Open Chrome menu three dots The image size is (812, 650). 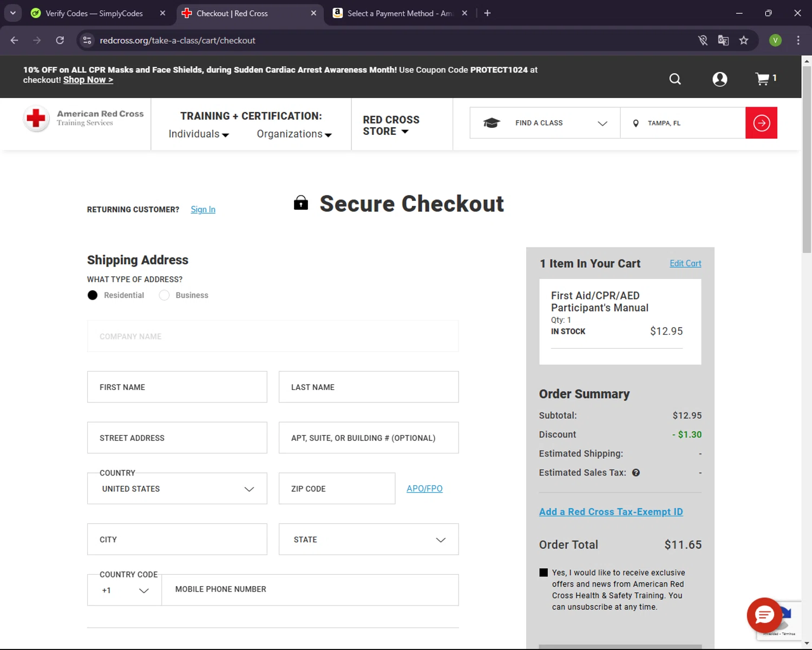798,40
